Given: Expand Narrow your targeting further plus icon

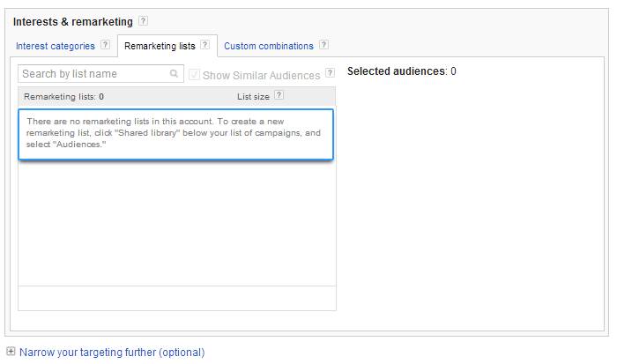Looking at the screenshot, I should coord(11,352).
